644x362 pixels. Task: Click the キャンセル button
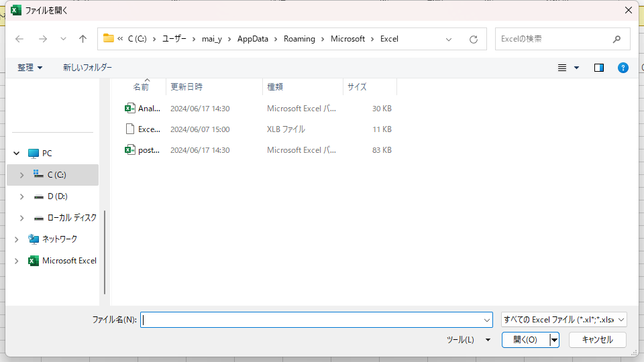(x=598, y=340)
